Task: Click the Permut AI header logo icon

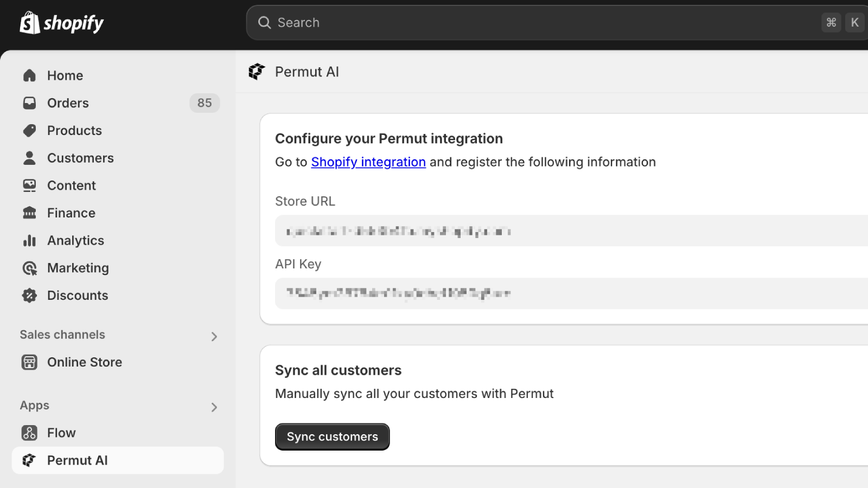Action: [x=257, y=72]
